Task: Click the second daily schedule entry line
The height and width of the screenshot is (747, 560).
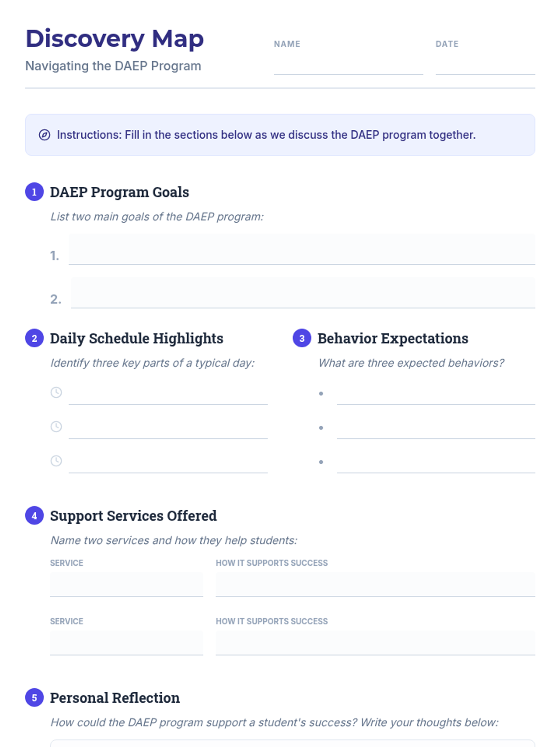Action: pyautogui.click(x=168, y=427)
